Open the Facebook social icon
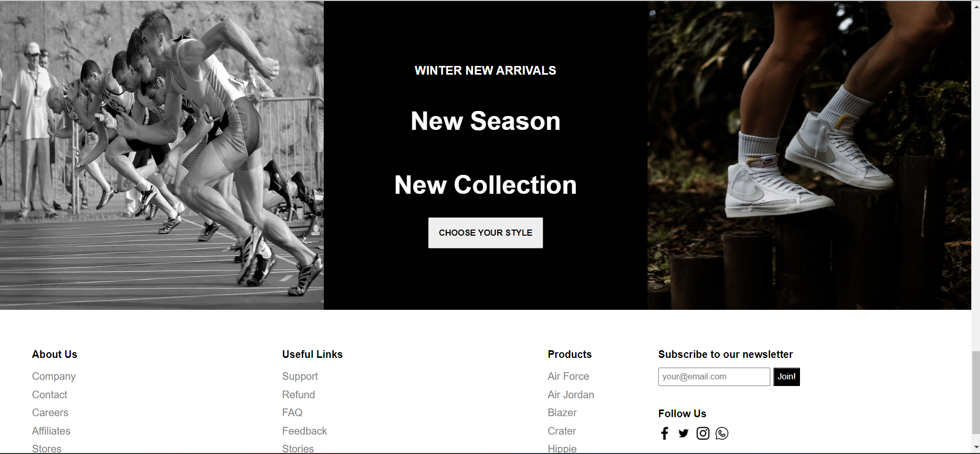Image resolution: width=980 pixels, height=454 pixels. pos(664,434)
